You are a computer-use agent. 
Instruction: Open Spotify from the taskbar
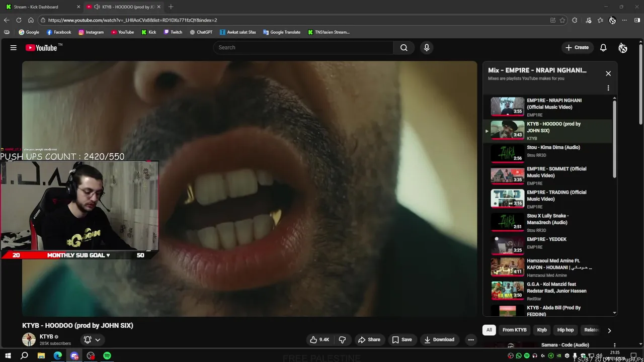point(107,356)
